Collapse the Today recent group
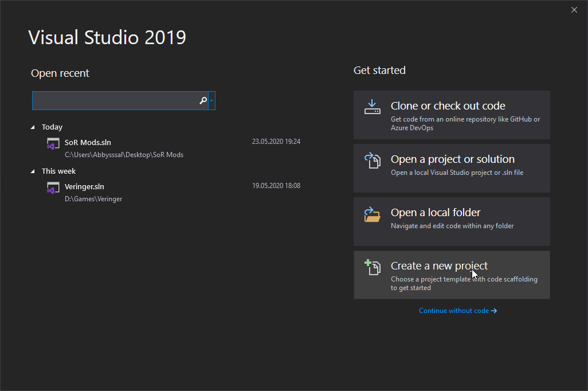Screen dimensions: 588x391 (33, 127)
